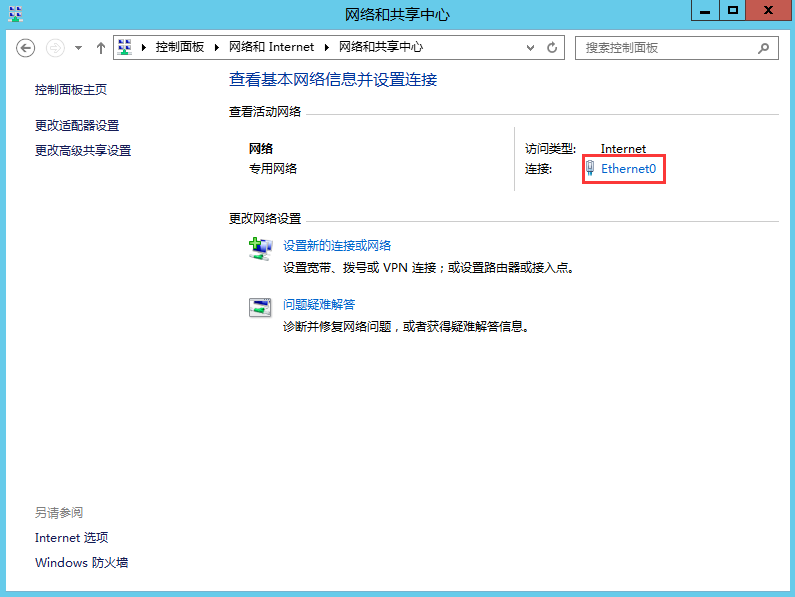Image resolution: width=795 pixels, height=597 pixels.
Task: Click the back navigation arrow button
Action: [26, 48]
